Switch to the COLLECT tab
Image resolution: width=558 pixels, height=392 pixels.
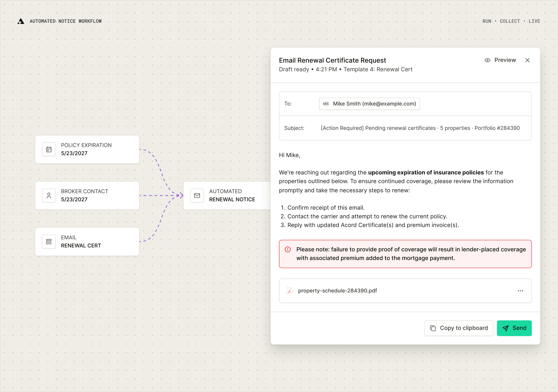pos(510,21)
